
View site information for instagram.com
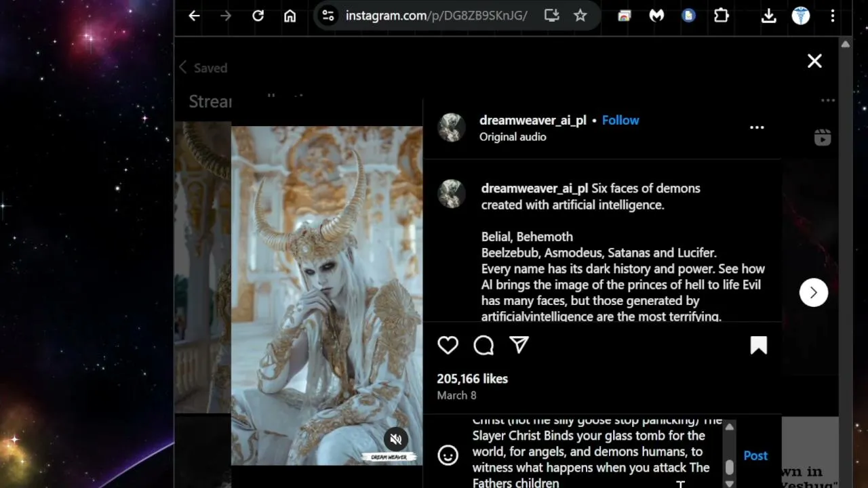(328, 16)
